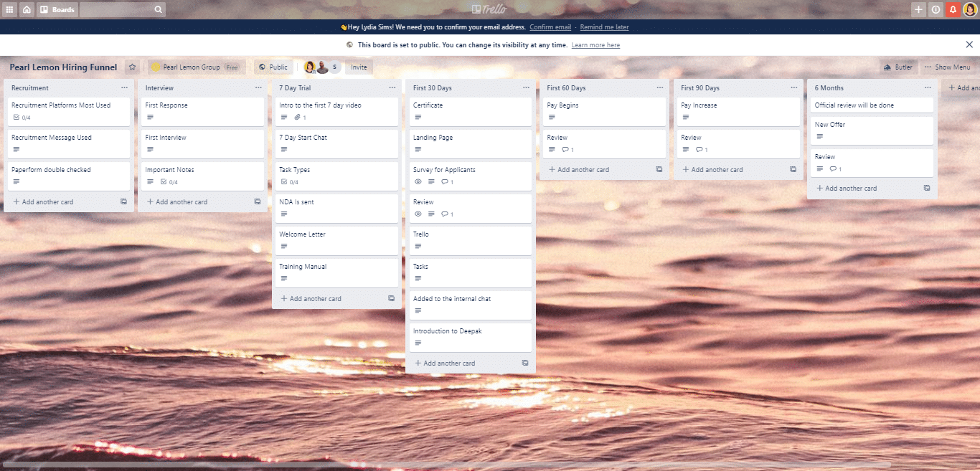980x471 pixels.
Task: Open the First 30 Days list actions menu
Action: coord(526,88)
